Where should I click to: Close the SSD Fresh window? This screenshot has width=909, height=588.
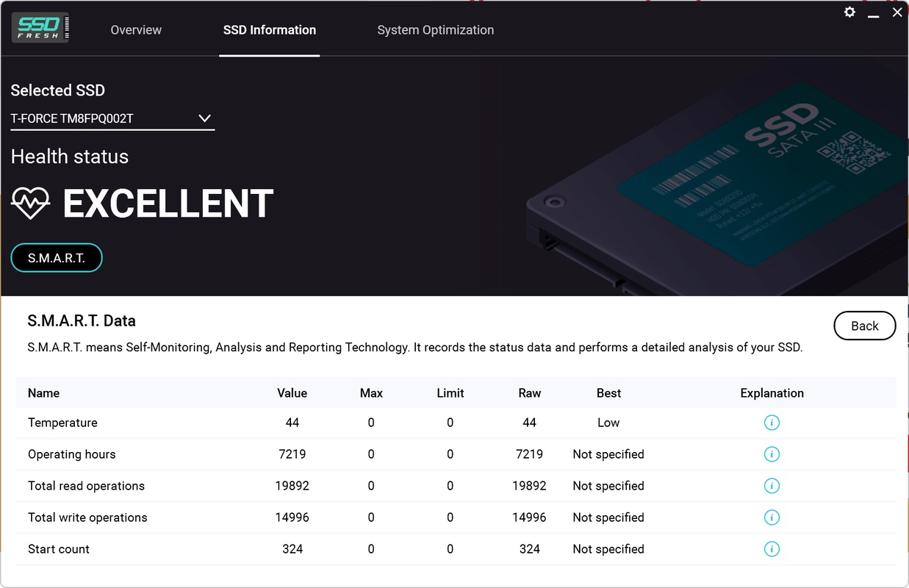pyautogui.click(x=897, y=12)
